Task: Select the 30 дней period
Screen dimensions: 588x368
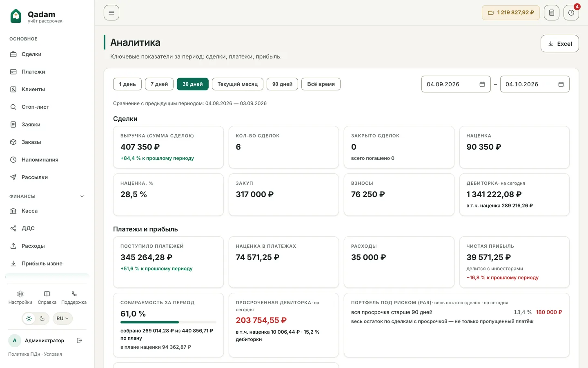Action: [x=193, y=84]
